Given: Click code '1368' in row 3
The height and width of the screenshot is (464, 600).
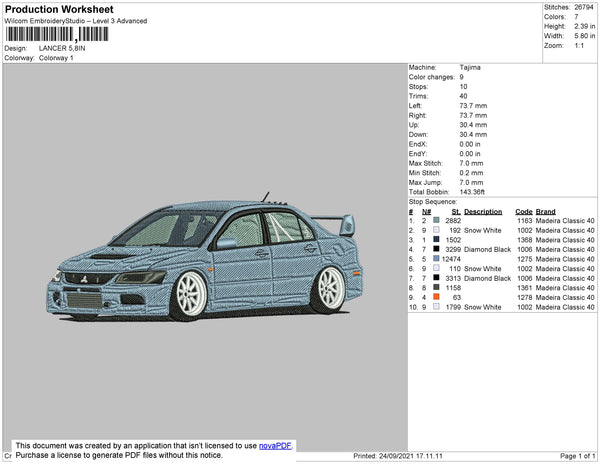Looking at the screenshot, I should point(525,240).
